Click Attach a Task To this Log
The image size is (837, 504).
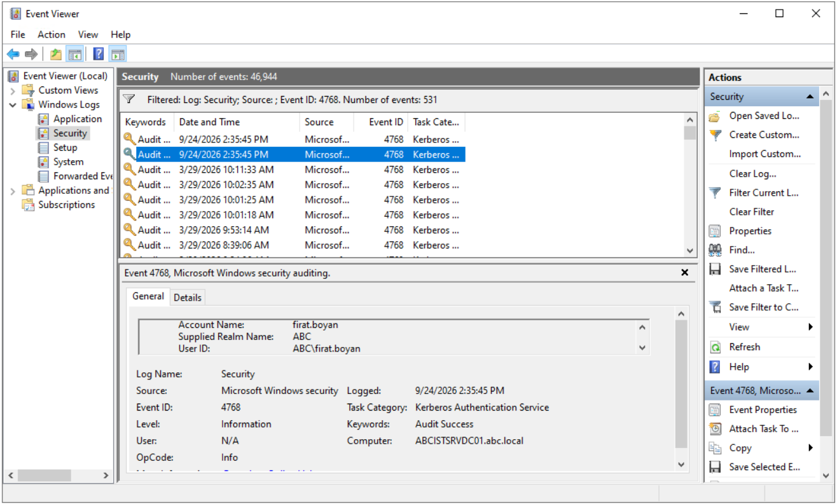[x=764, y=288]
